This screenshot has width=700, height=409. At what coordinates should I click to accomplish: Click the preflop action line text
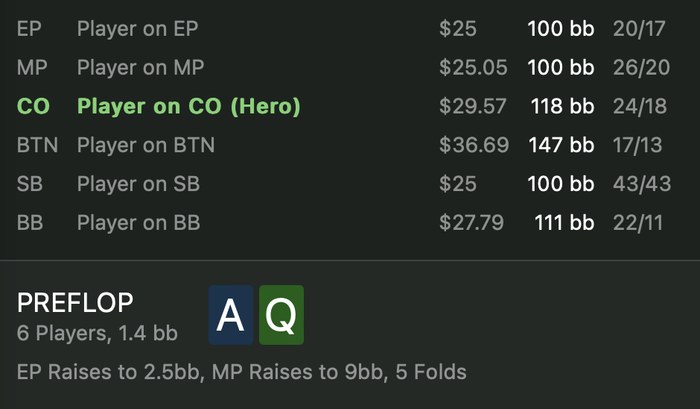coord(241,373)
